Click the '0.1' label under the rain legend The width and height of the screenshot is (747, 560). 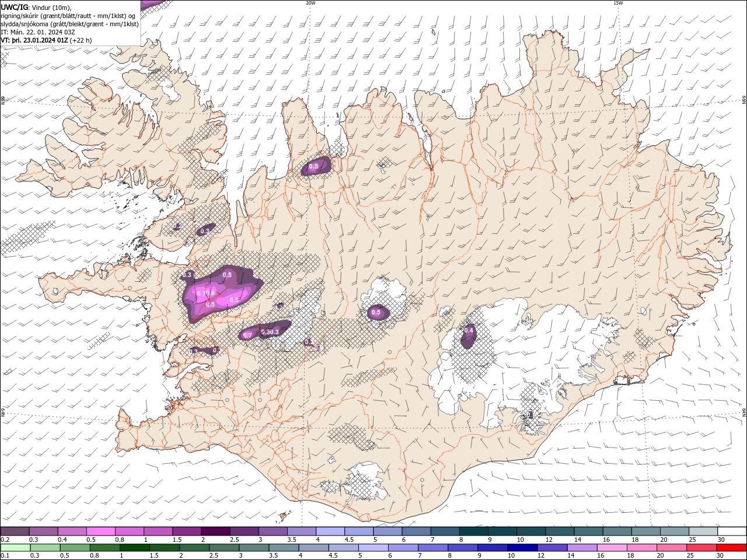coord(4,556)
